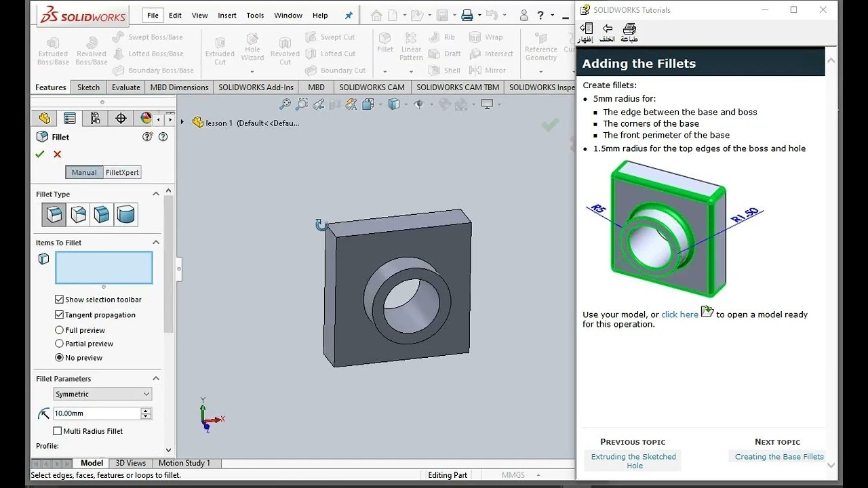
Task: Click the Fillet help question mark icon
Action: (x=163, y=137)
